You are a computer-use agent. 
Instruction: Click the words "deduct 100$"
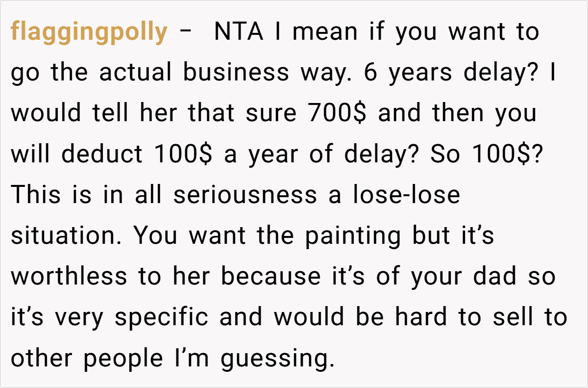coord(137,155)
